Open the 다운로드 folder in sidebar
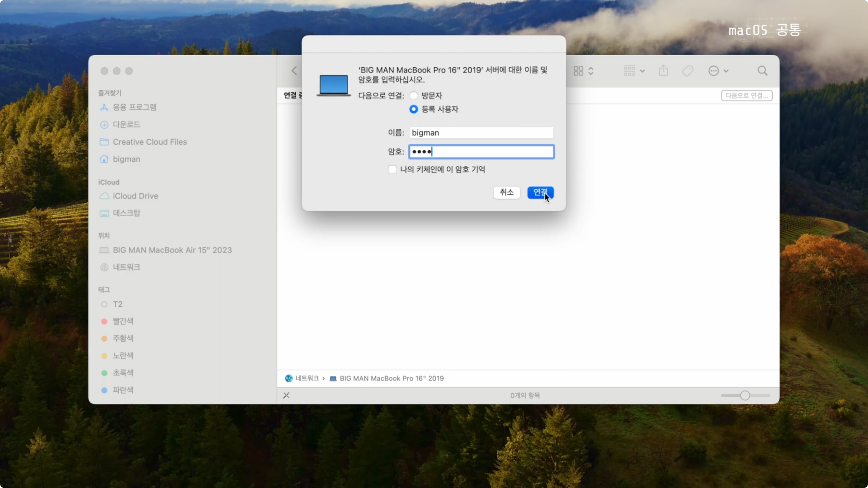Screen dimensions: 868x488 coord(126,125)
